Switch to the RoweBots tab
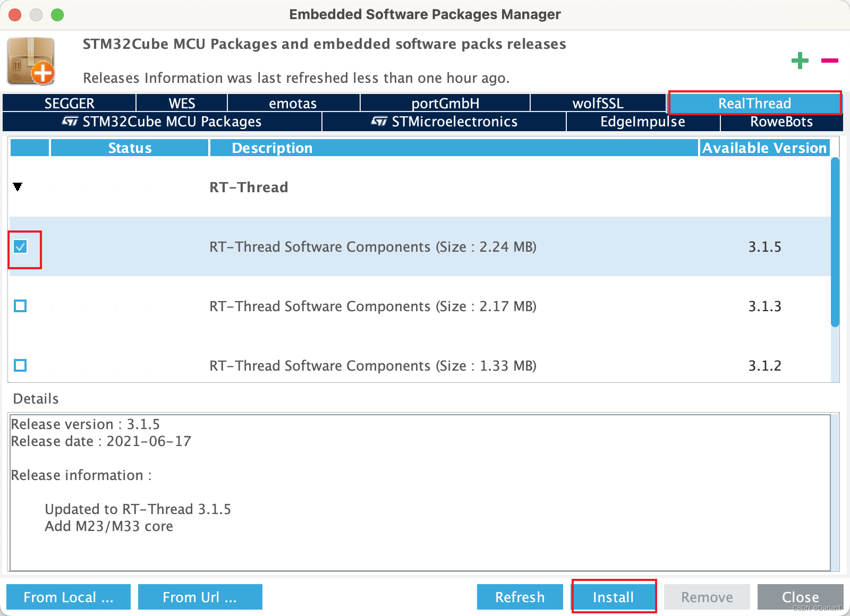Screen dimensions: 850x616 [780, 122]
